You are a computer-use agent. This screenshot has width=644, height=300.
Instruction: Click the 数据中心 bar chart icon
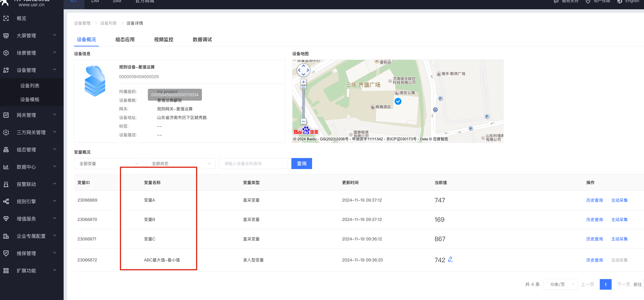tap(6, 167)
